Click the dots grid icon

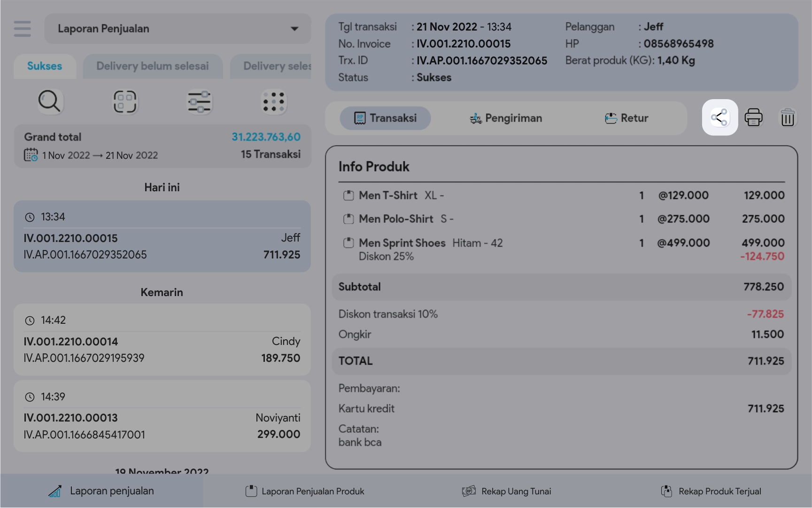tap(274, 102)
